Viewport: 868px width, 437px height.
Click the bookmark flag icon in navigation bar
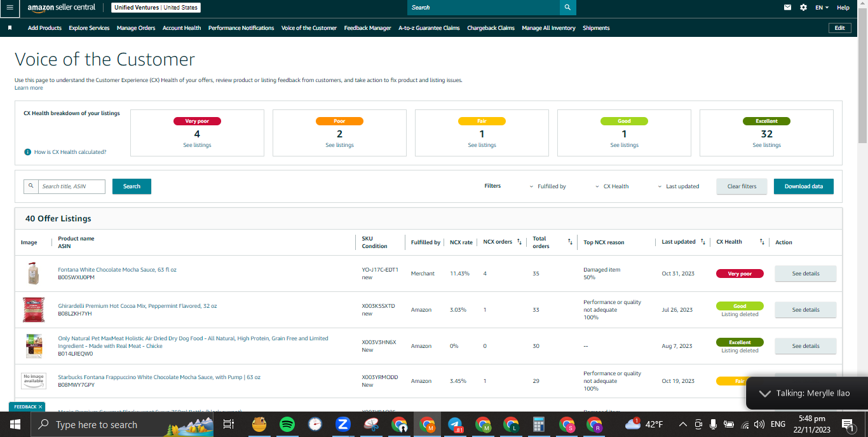(10, 28)
